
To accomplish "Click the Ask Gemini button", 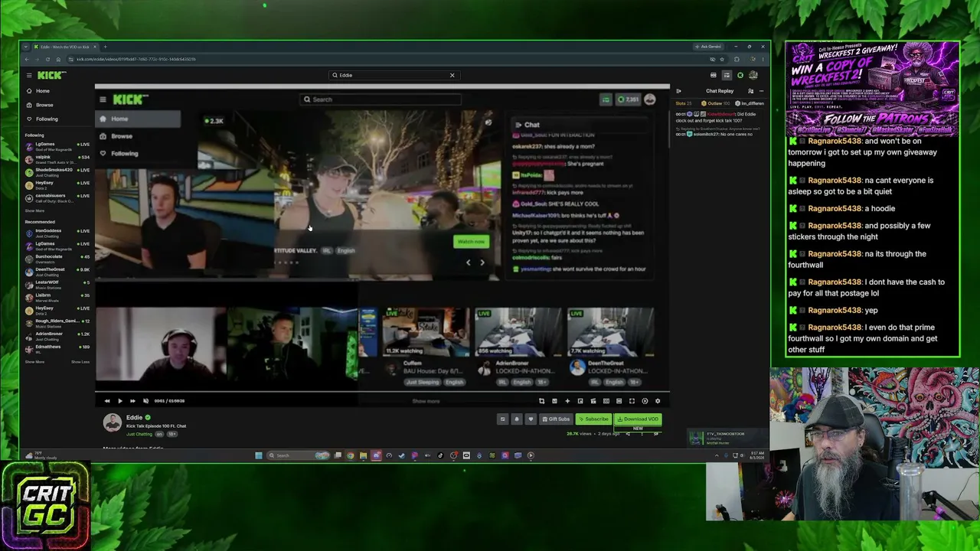I will click(708, 47).
